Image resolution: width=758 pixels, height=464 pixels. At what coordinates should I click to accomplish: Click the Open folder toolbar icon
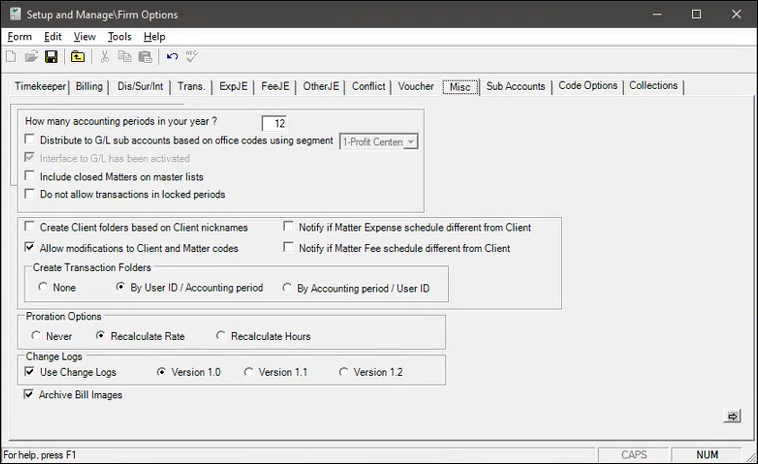[x=30, y=57]
